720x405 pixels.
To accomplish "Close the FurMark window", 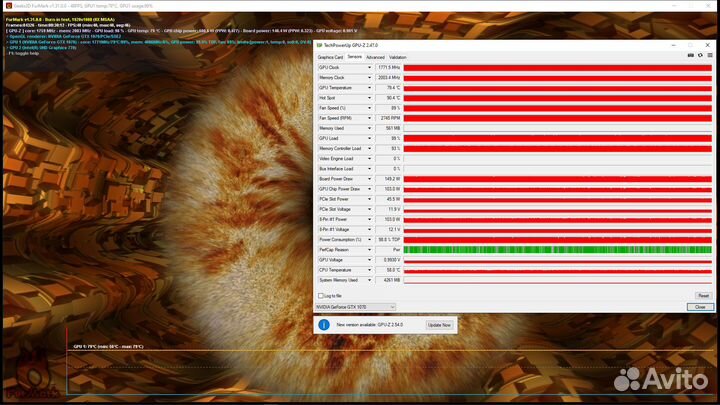I will pyautogui.click(x=708, y=6).
